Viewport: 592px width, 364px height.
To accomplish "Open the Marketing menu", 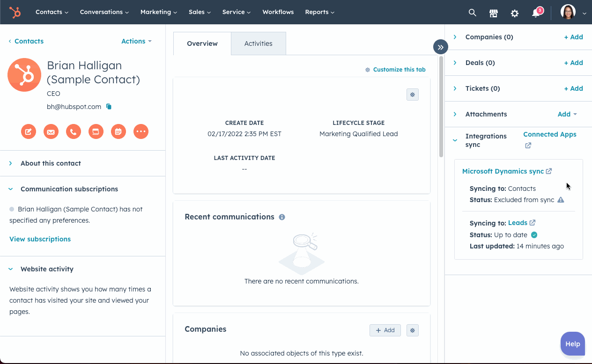I will 159,12.
